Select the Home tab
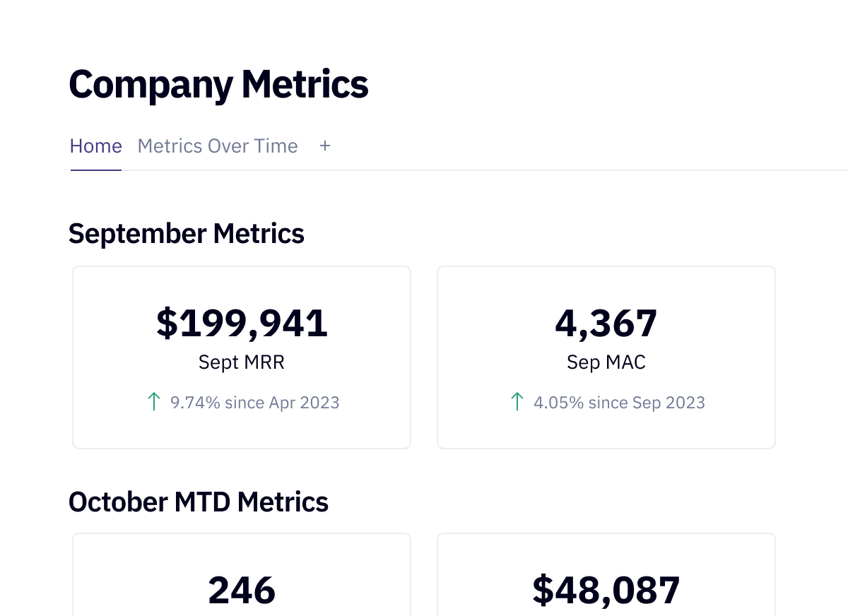The image size is (848, 616). (x=95, y=146)
